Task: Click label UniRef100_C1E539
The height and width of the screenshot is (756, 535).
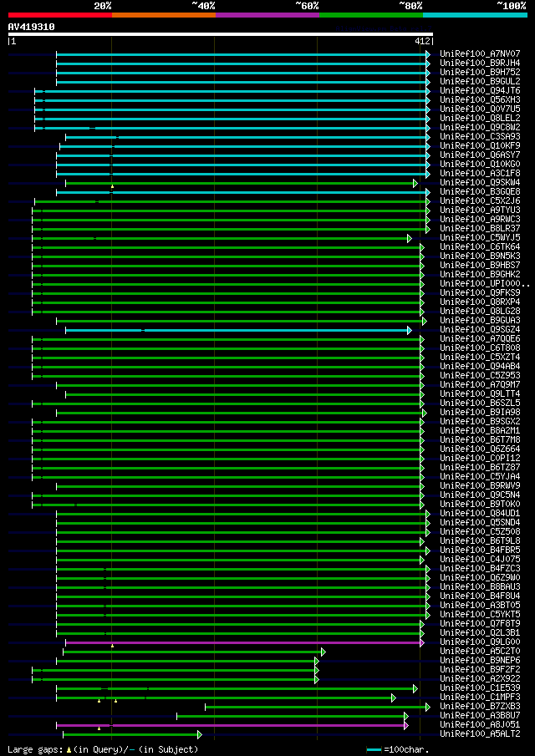Action: (x=480, y=688)
